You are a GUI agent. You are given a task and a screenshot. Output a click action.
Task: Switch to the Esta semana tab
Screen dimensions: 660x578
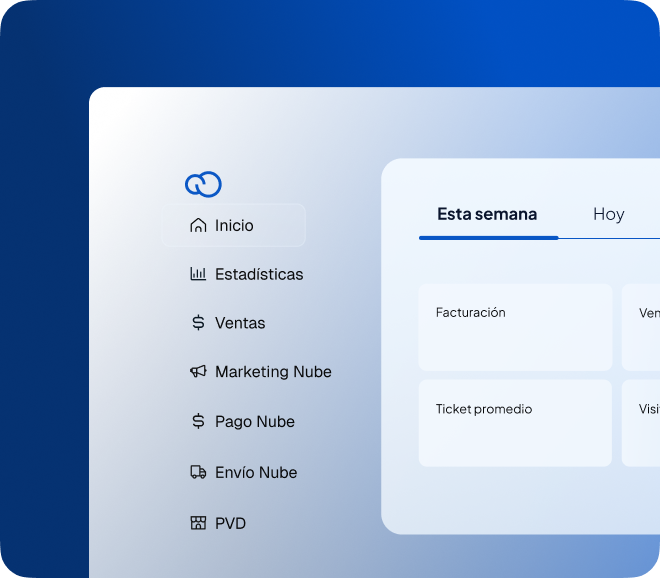[x=487, y=214]
